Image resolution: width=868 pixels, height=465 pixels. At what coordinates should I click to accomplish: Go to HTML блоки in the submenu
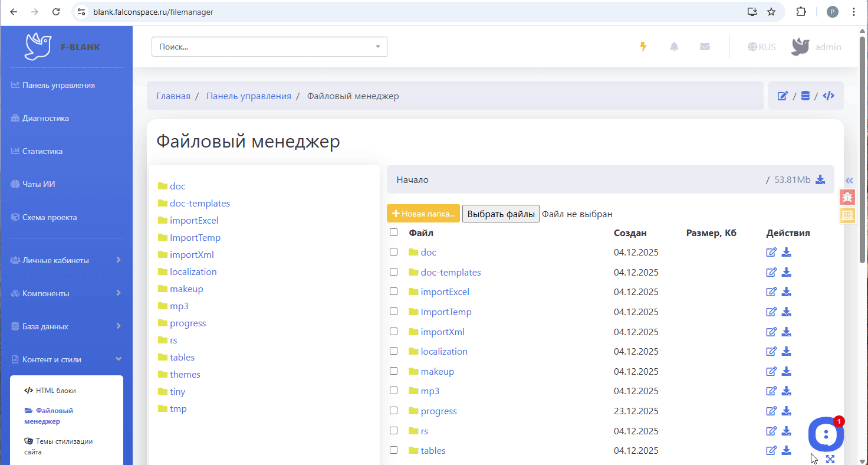[x=55, y=390]
